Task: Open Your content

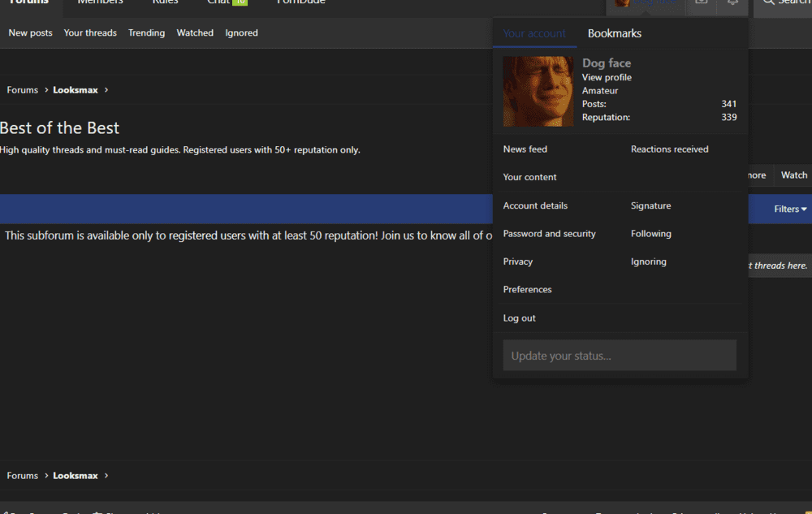Action: tap(529, 177)
